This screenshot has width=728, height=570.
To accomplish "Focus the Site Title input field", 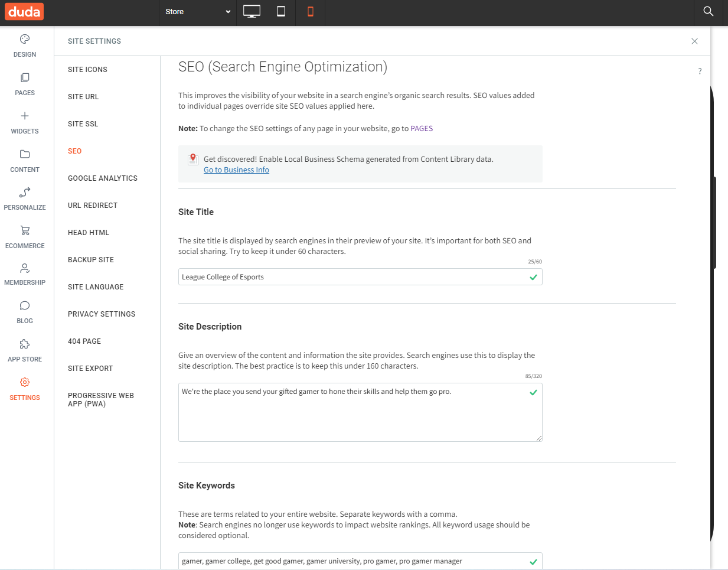I will (x=360, y=277).
